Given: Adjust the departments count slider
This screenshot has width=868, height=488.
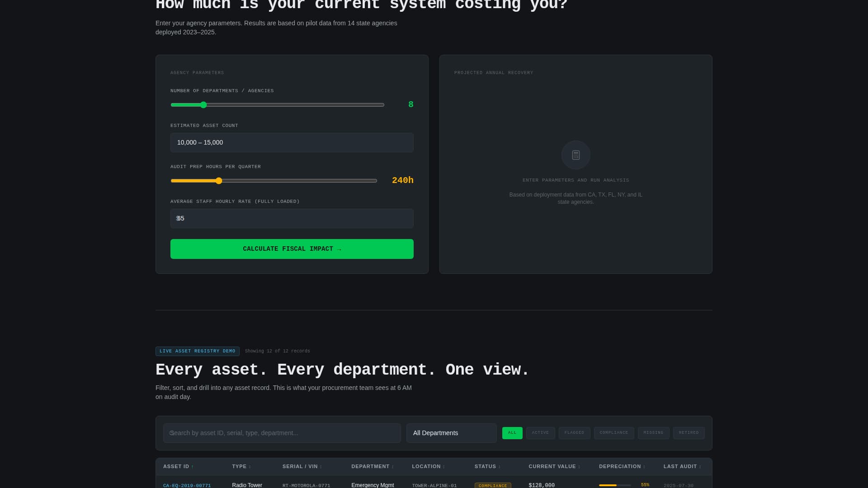Looking at the screenshot, I should 278,105.
